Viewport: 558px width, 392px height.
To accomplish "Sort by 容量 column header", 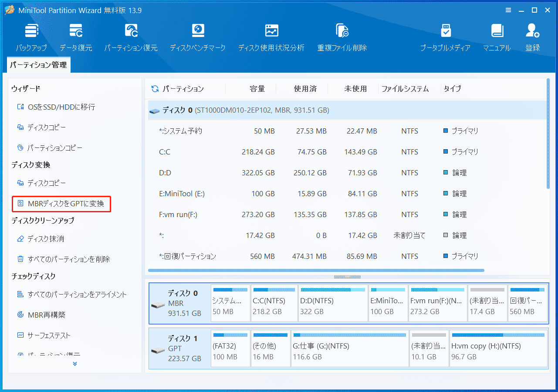I will (x=257, y=89).
